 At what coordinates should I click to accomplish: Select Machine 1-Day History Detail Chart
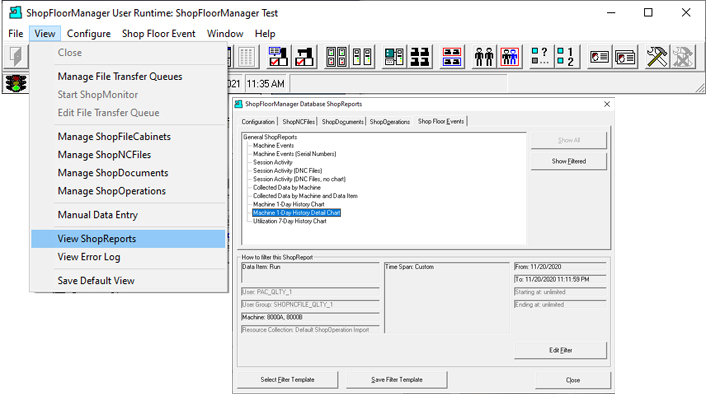[x=296, y=212]
